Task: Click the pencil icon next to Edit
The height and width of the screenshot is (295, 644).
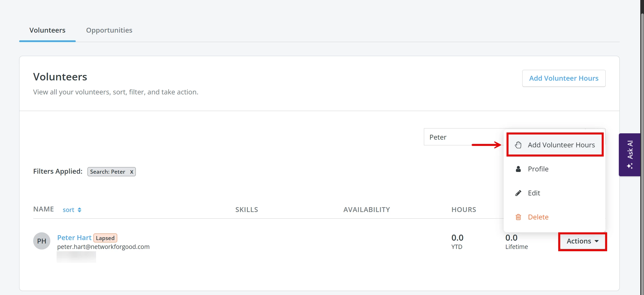Action: [x=518, y=193]
